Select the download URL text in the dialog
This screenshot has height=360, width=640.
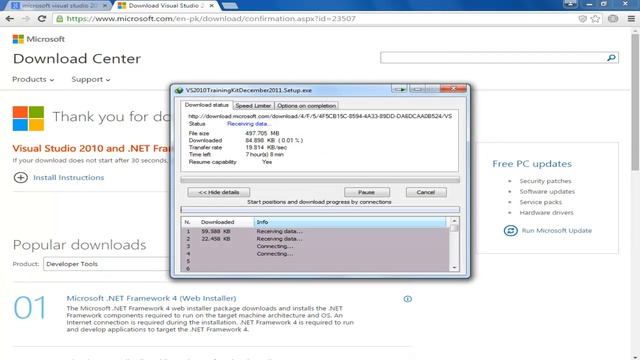click(x=320, y=116)
